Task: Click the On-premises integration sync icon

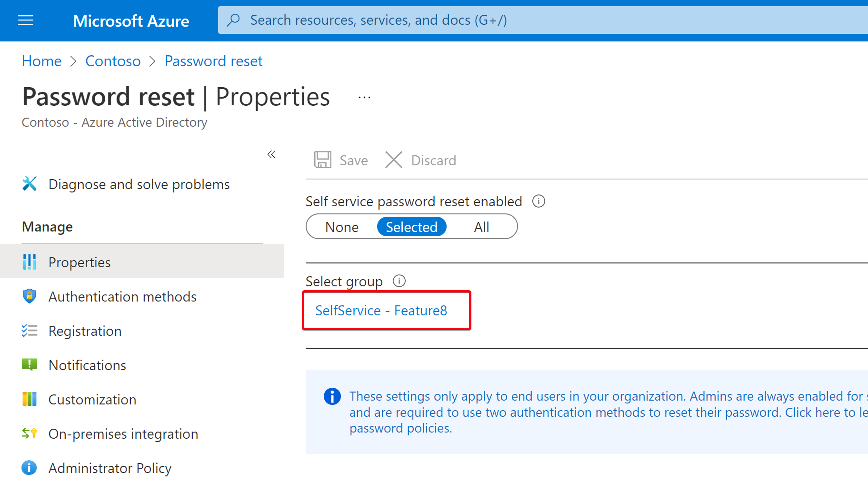Action: click(x=30, y=434)
